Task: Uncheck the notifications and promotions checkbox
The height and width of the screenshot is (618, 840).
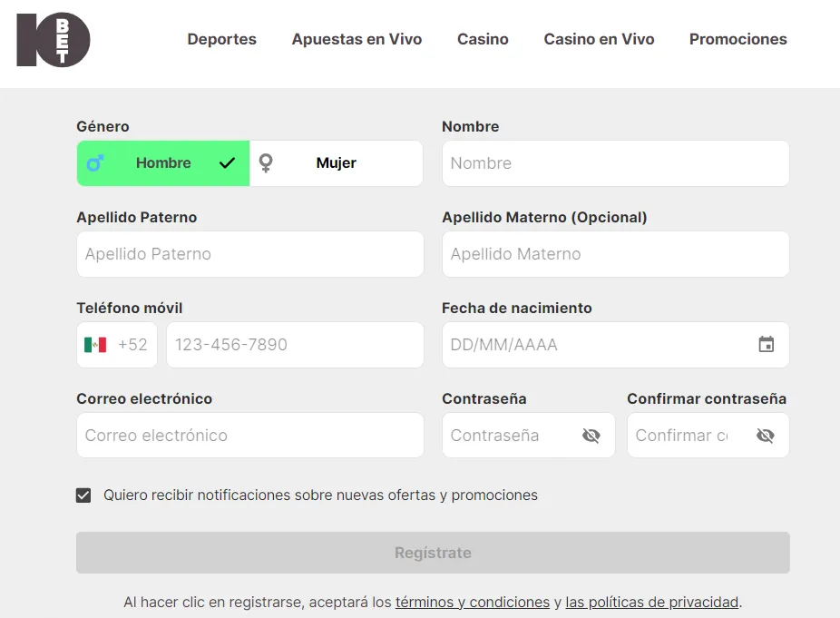Action: [83, 495]
